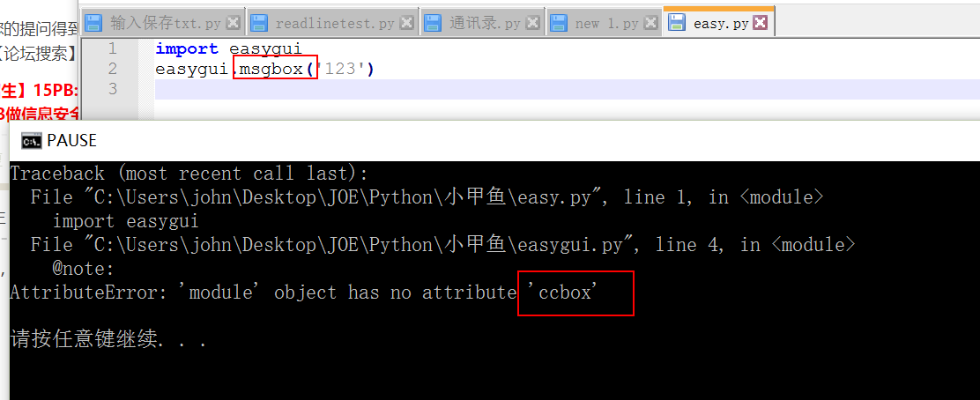The height and width of the screenshot is (400, 980).
Task: Click the 'ccbox' text in error message
Action: point(568,292)
